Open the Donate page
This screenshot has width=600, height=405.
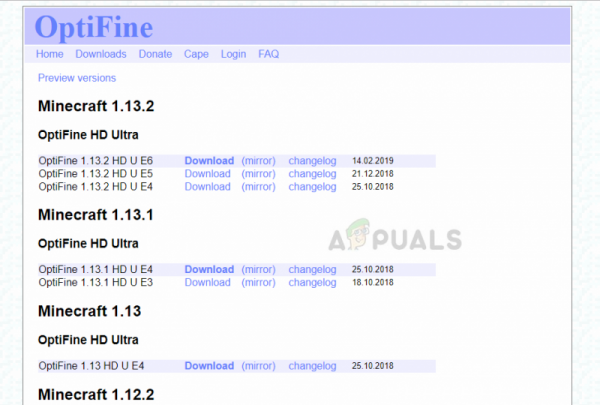[x=155, y=54]
